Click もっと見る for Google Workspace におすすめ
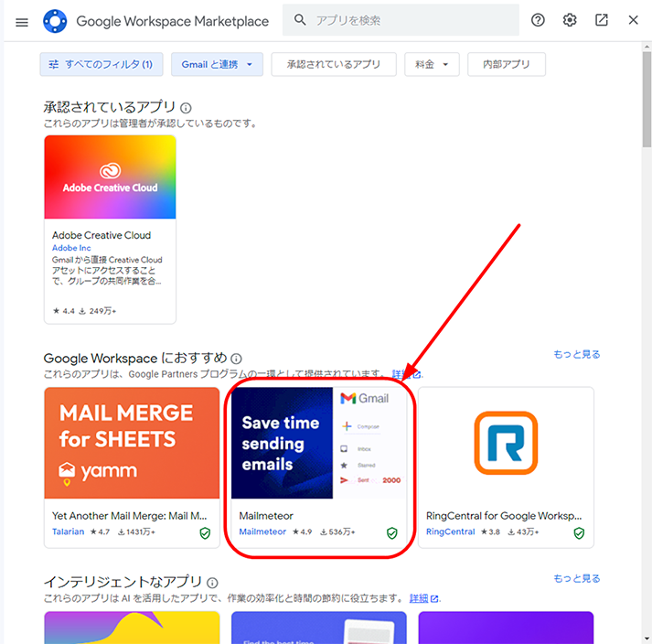652x644 pixels. pos(577,354)
